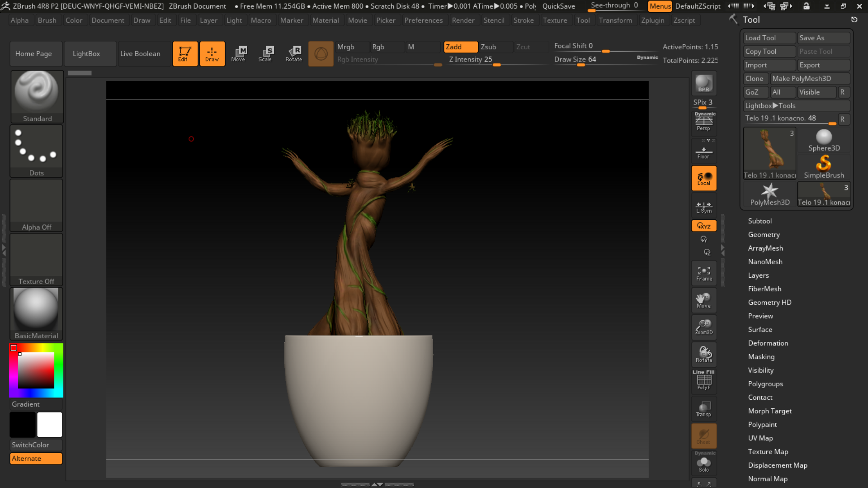This screenshot has width=868, height=488.
Task: Expand the Deformation subpalette
Action: coord(768,343)
